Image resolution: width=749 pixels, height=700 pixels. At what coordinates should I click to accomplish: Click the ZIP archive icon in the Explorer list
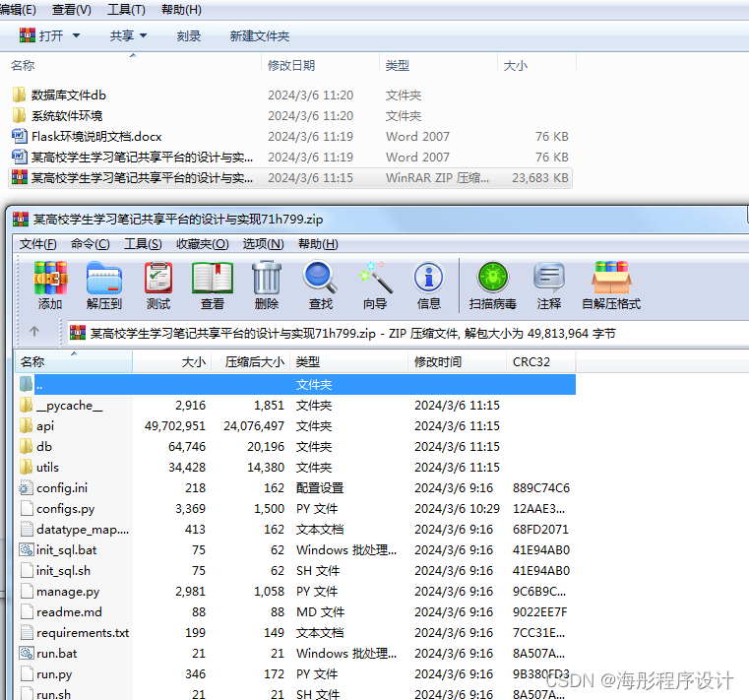[x=20, y=177]
